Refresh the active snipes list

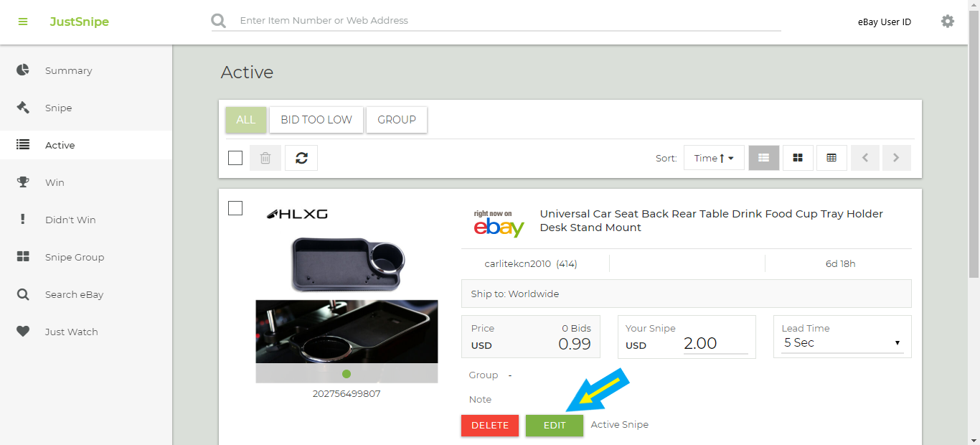pyautogui.click(x=301, y=157)
